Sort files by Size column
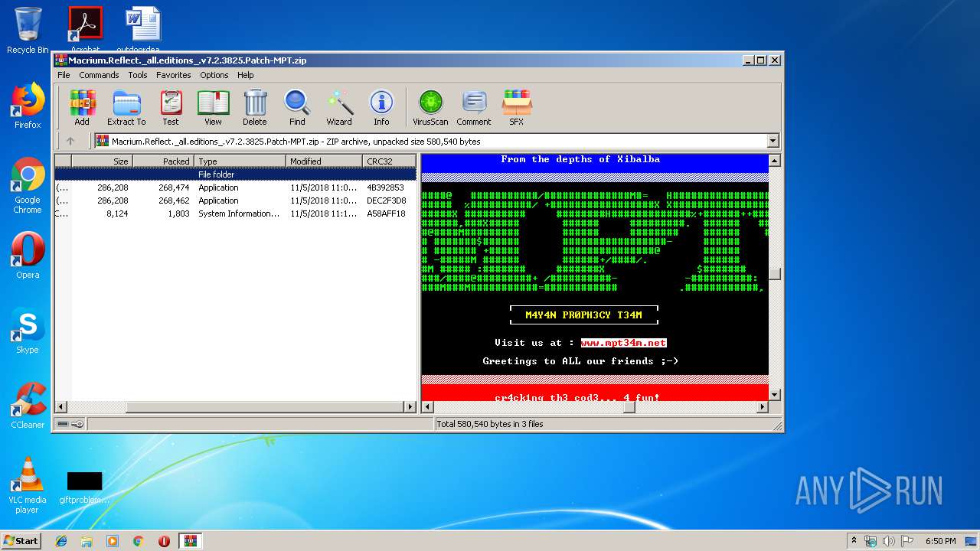This screenshot has height=551, width=980. [x=102, y=161]
